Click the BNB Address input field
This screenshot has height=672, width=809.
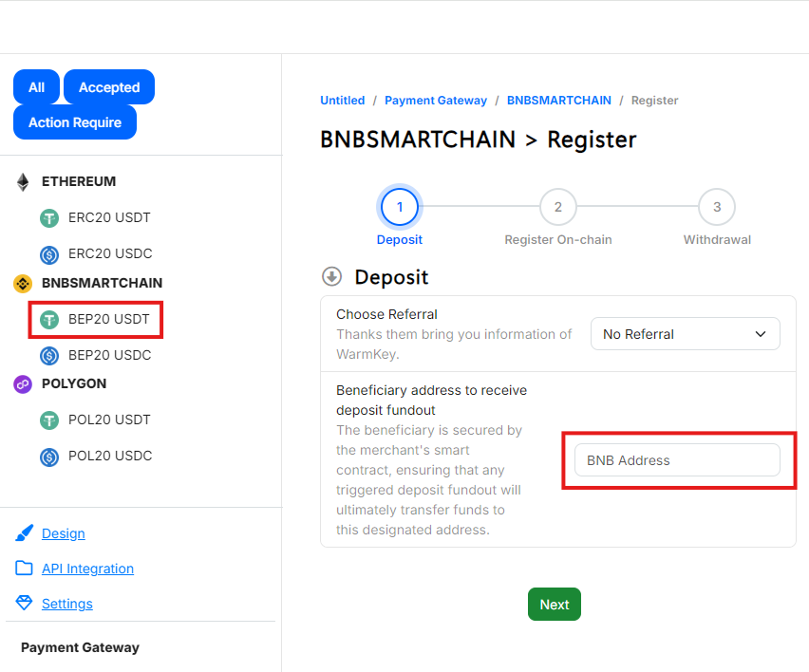[677, 460]
